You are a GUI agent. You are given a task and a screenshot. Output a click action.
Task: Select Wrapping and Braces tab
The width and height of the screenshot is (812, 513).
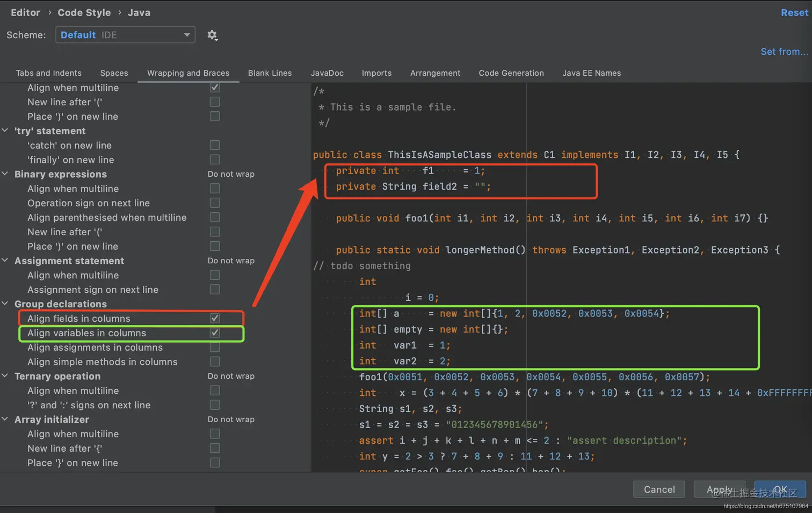[189, 73]
